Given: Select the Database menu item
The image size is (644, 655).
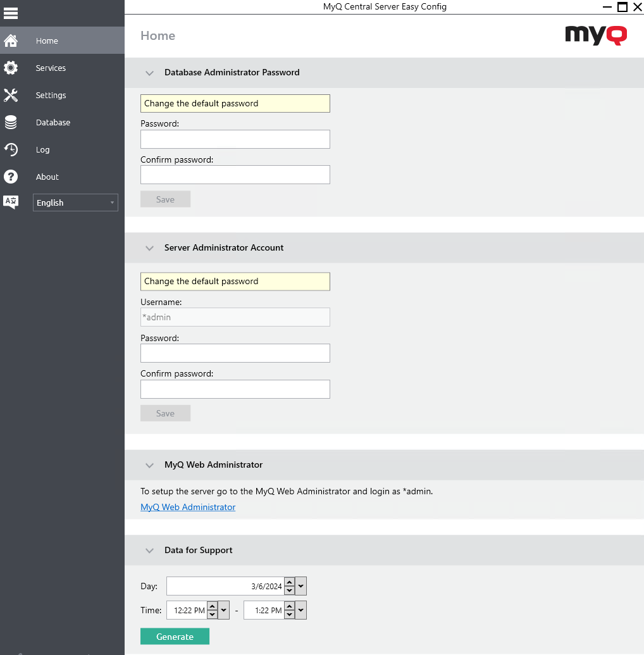Looking at the screenshot, I should (53, 122).
